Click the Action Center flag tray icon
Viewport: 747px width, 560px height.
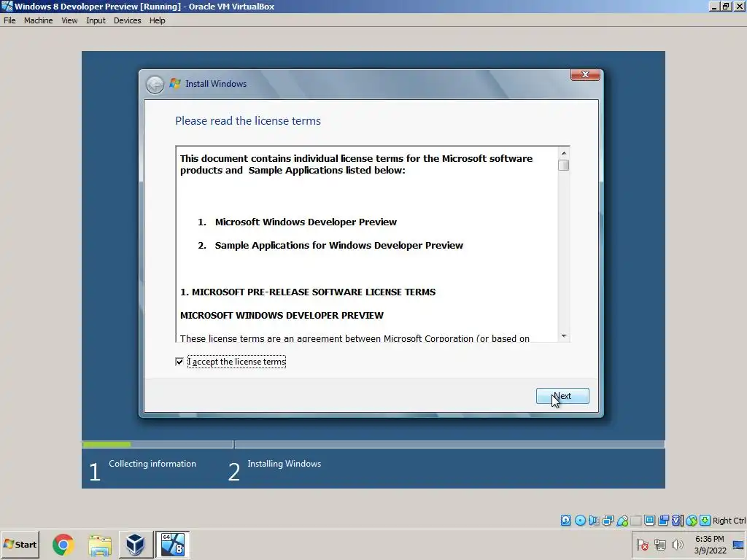(642, 544)
